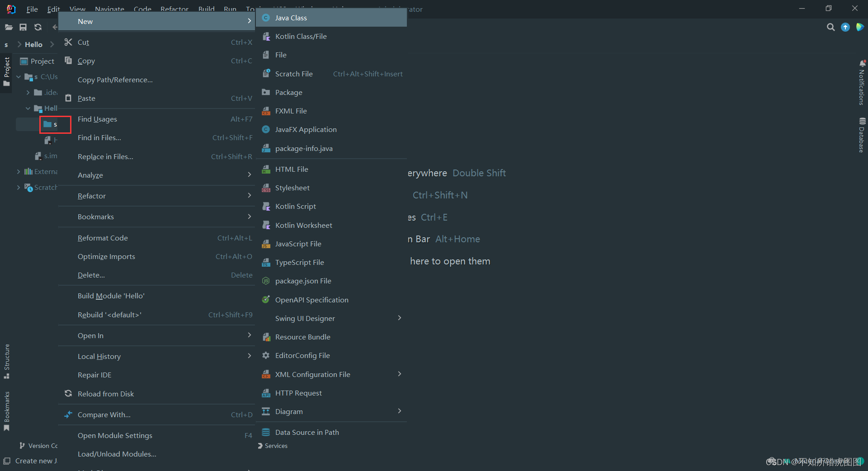Expand the Open In submenu
The image size is (868, 471).
[x=157, y=335]
